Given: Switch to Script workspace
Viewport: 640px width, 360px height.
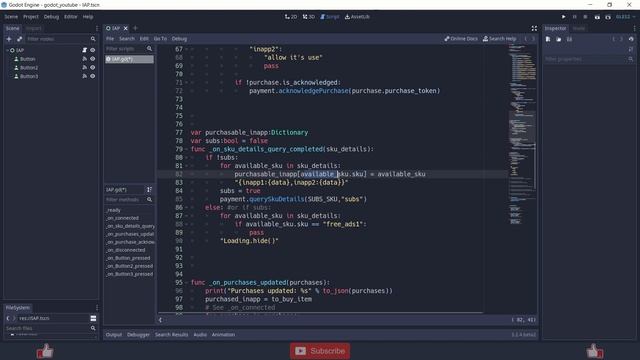Looking at the screenshot, I should tap(330, 17).
